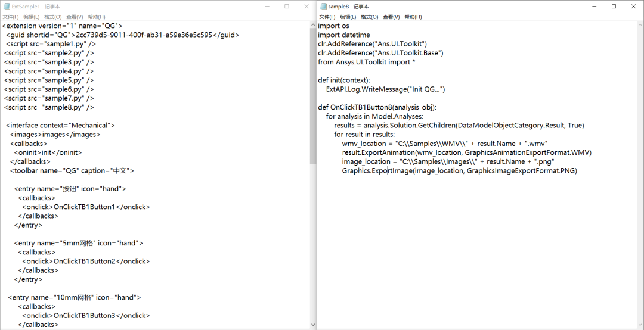Open 查看(V) menu in sample8 window
This screenshot has width=644, height=330.
pyautogui.click(x=391, y=17)
